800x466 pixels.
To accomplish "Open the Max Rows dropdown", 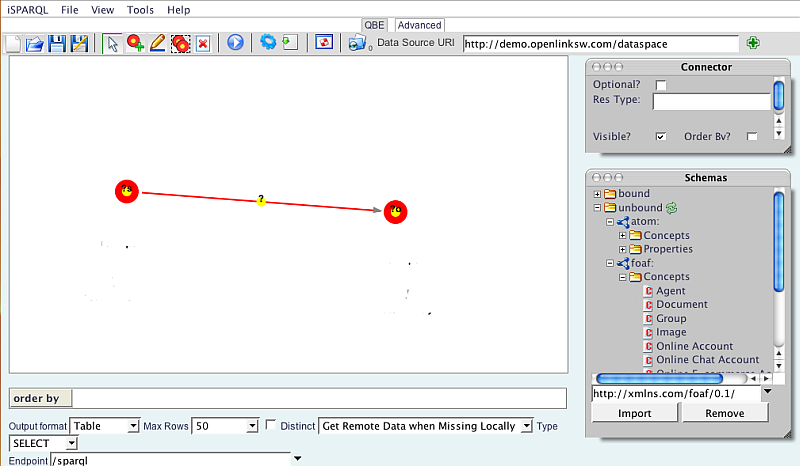I will (252, 426).
